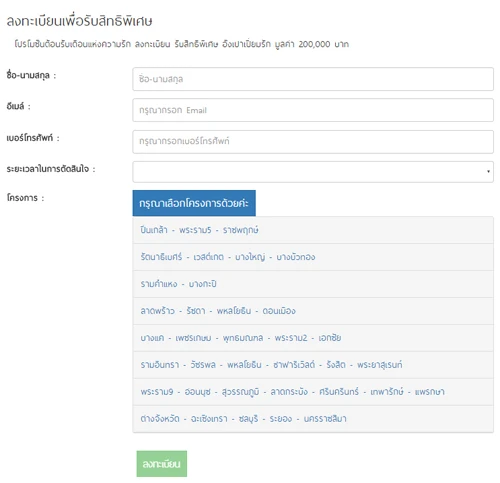The width and height of the screenshot is (500, 483).
Task: Click the เบอร์โทรศัพท์ phone number field
Action: [x=313, y=142]
